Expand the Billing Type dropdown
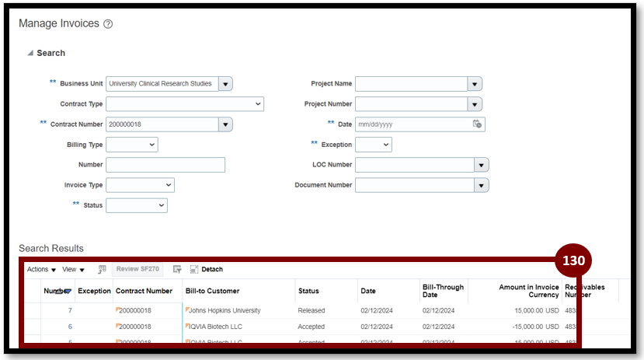644x360 pixels. [132, 145]
